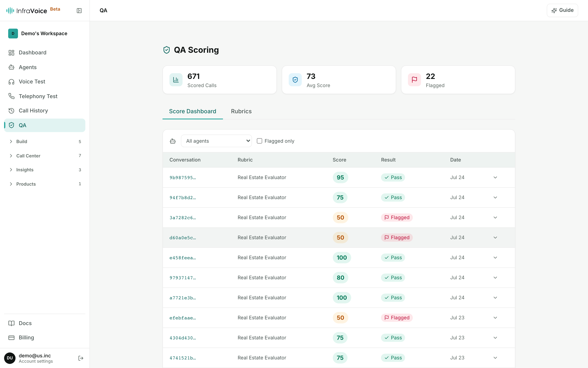This screenshot has width=588, height=368.
Task: Switch to the Score Dashboard tab
Action: (193, 111)
